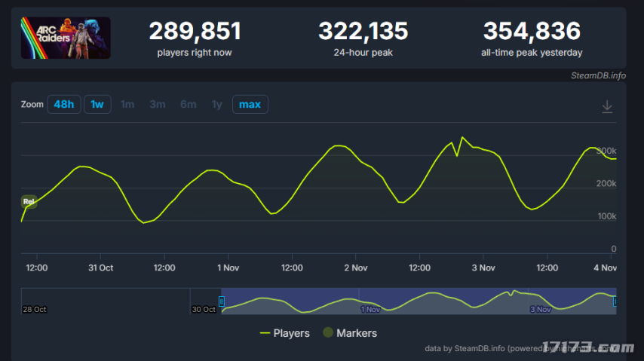Show max time range on chart

250,104
